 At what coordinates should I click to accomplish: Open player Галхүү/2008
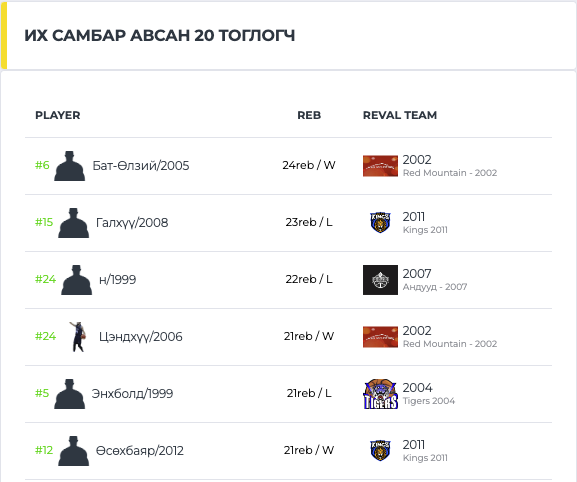132,223
